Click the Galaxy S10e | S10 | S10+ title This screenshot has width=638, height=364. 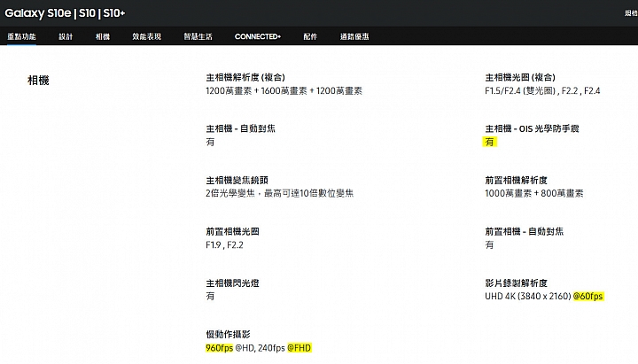point(65,13)
